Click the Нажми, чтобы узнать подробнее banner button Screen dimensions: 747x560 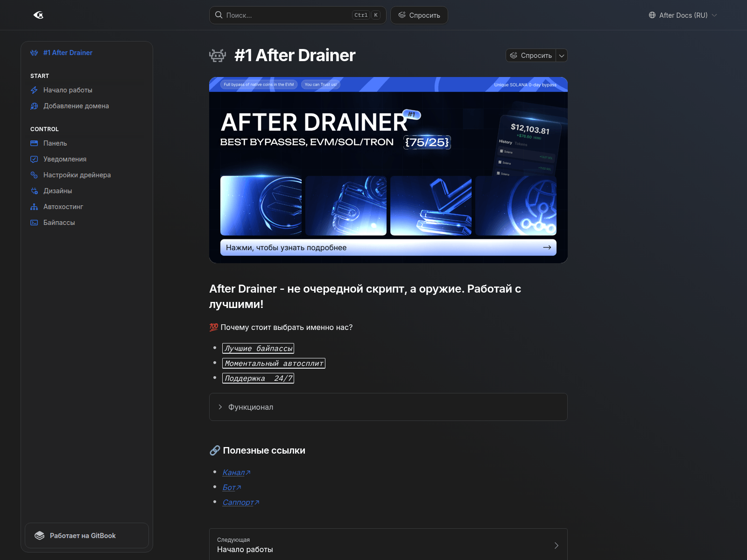[388, 247]
